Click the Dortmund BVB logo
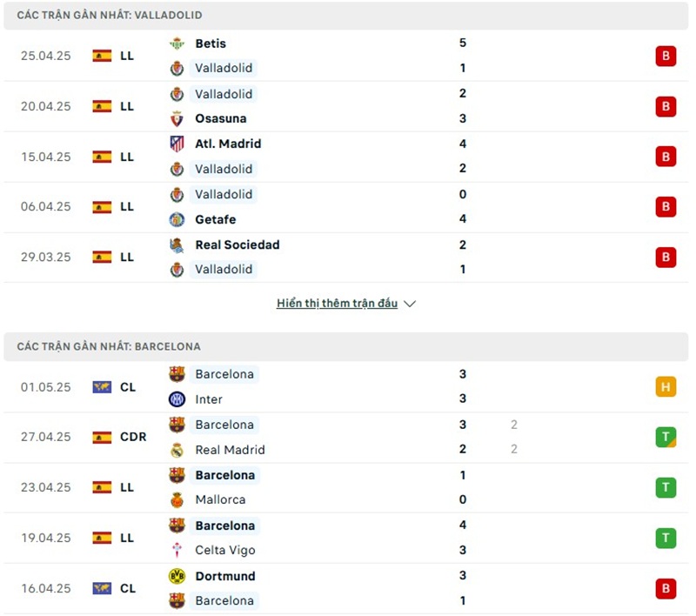Image resolution: width=696 pixels, height=616 pixels. pos(177,576)
